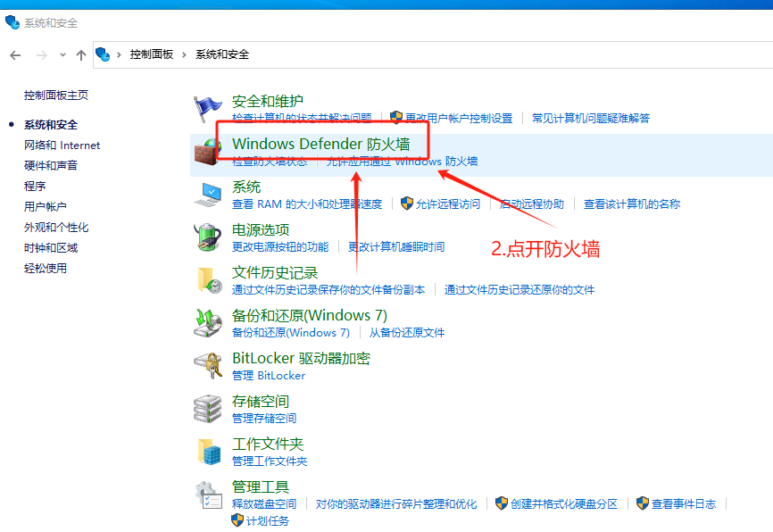Click the 存储空间 drive stack icon
Screen dimensions: 773x532
pos(208,410)
